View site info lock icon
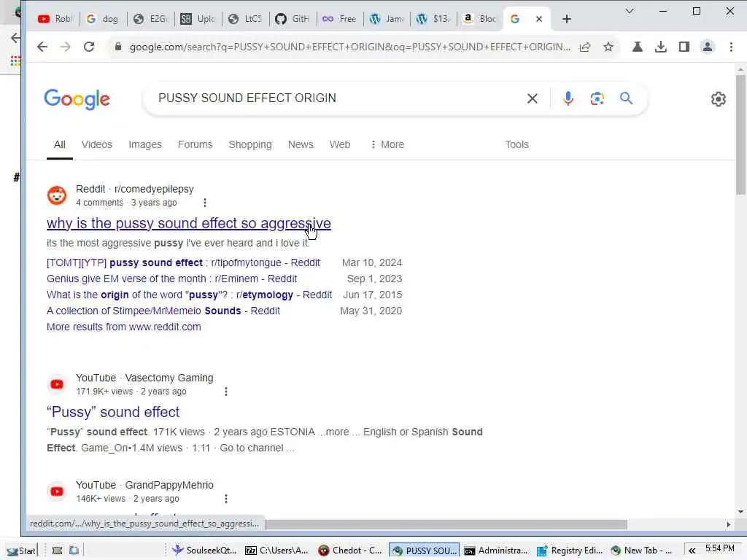Screen dimensions: 747x560 coord(118,47)
